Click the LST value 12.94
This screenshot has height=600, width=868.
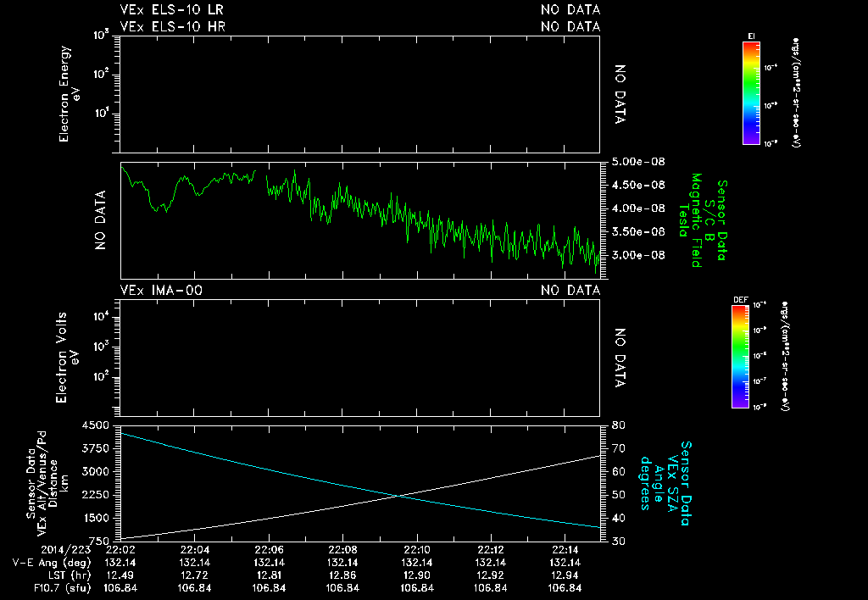tap(565, 575)
